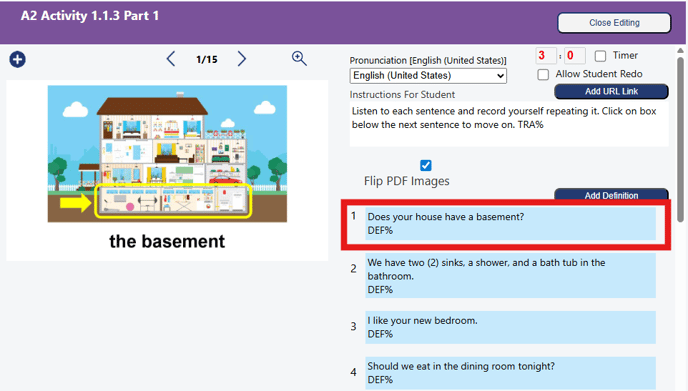Click Close Editing button
The image size is (688, 391).
point(614,23)
